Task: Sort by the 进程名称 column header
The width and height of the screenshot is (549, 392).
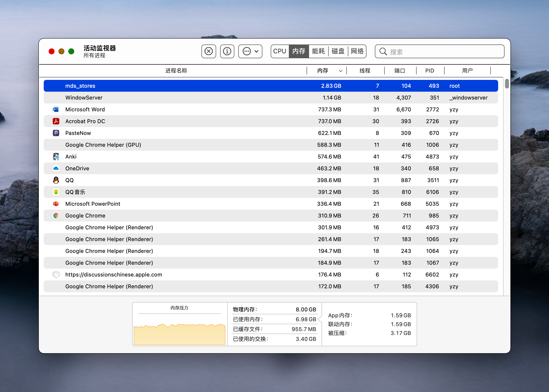Action: [176, 71]
